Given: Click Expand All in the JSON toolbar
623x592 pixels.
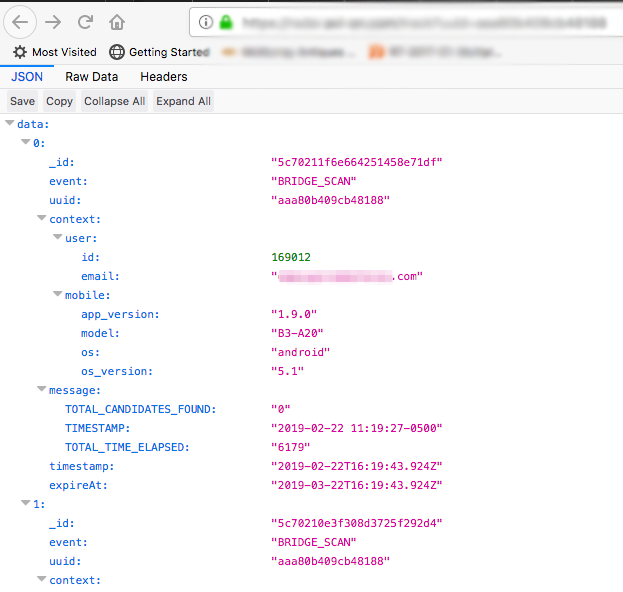Looking at the screenshot, I should (x=183, y=101).
